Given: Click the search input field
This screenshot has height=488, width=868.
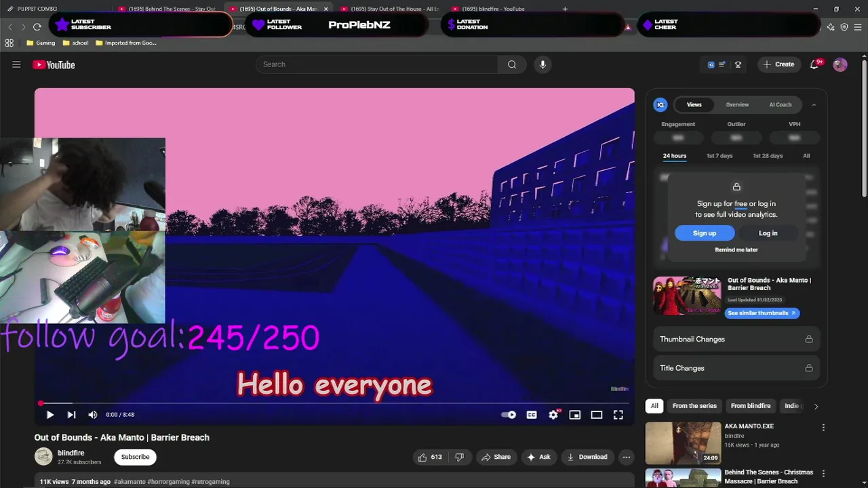Looking at the screenshot, I should point(377,64).
